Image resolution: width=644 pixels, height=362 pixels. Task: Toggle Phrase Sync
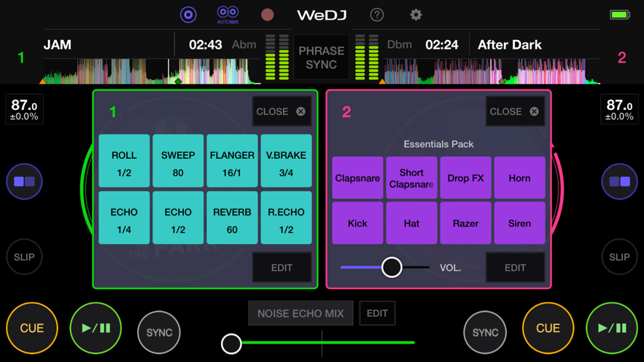tap(322, 58)
